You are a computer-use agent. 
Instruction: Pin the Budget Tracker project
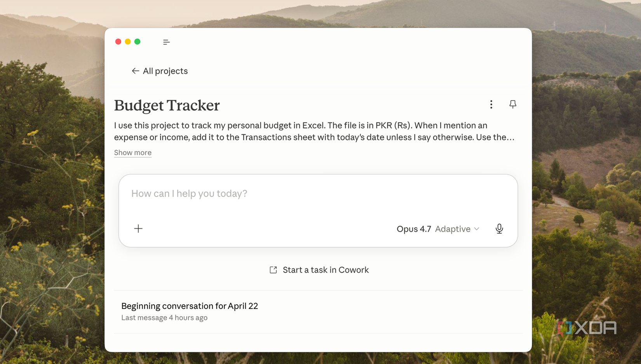click(x=513, y=104)
